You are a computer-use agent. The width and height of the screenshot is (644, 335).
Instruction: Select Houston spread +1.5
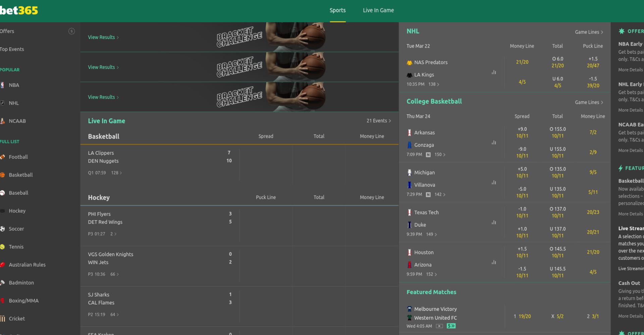522,252
